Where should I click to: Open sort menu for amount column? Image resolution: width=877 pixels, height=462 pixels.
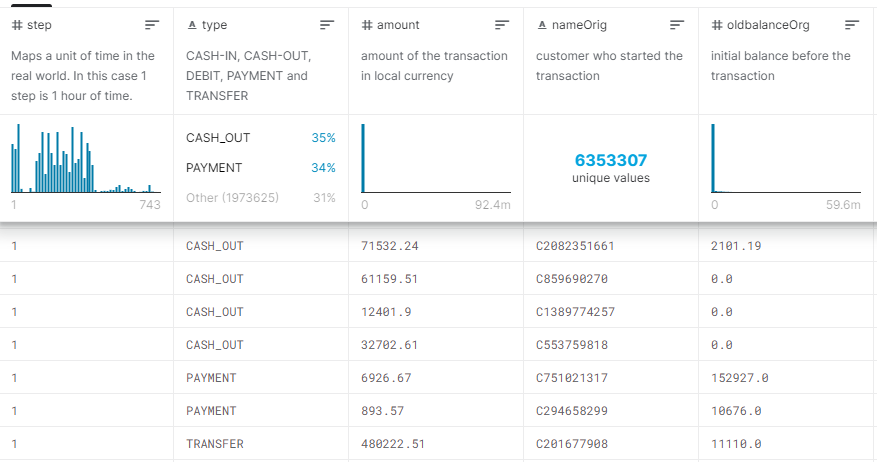pos(502,24)
